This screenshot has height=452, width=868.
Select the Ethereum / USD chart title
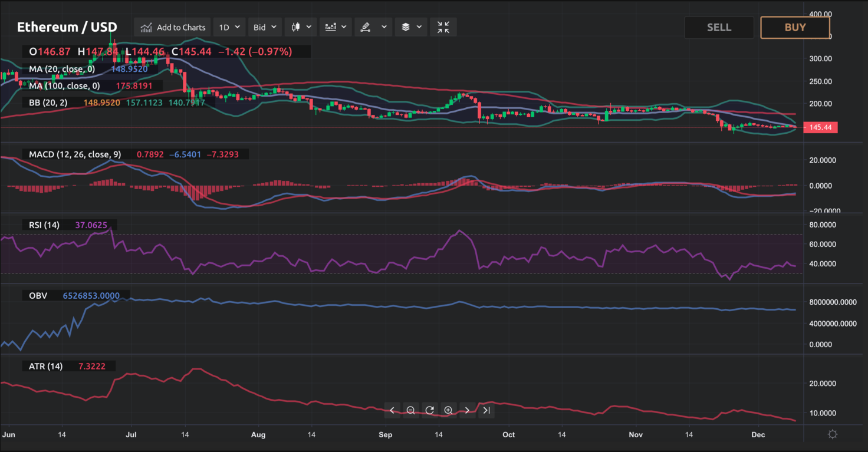pos(67,27)
